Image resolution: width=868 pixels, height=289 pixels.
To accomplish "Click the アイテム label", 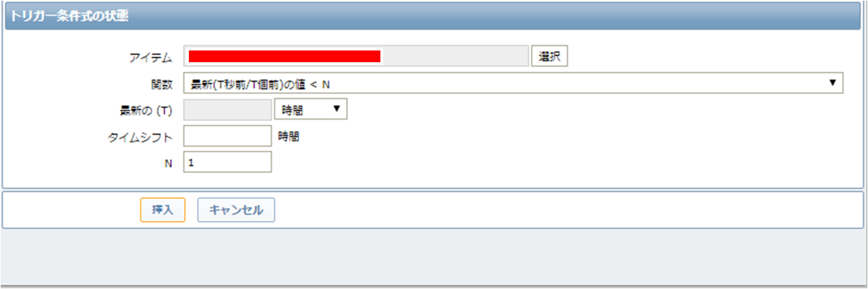I will [x=150, y=57].
